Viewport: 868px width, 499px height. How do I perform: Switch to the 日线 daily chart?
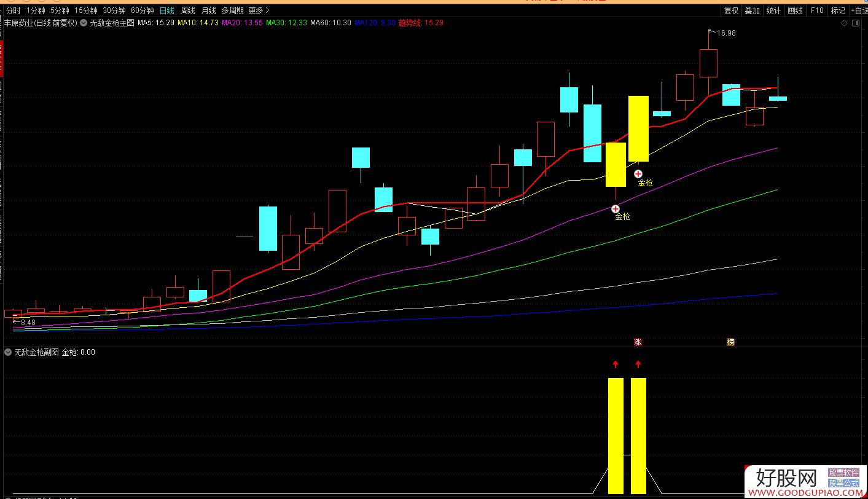(x=166, y=10)
